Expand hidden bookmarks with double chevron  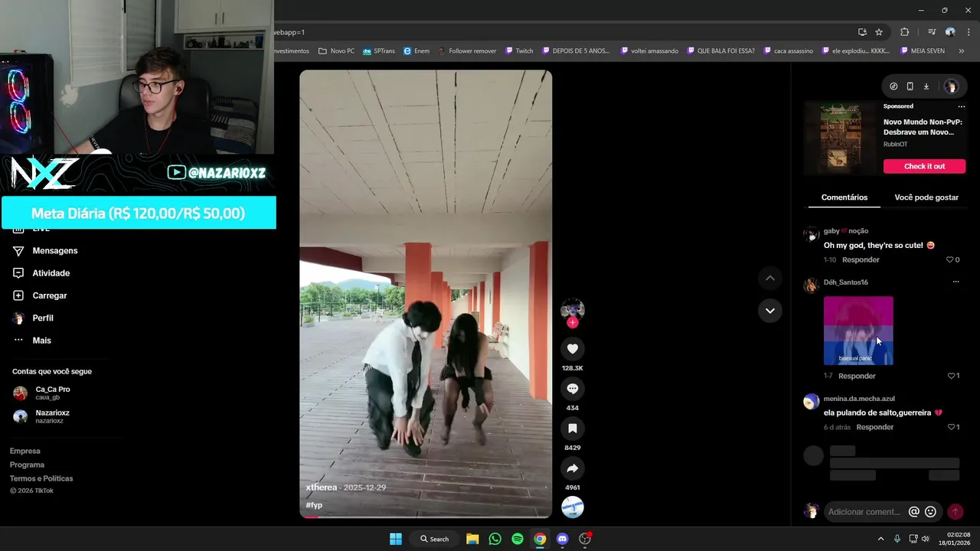[x=962, y=51]
